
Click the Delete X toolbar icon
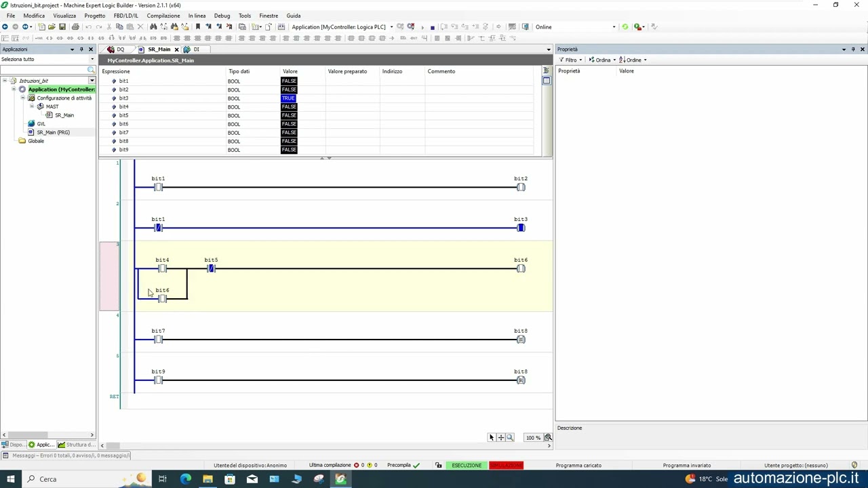tap(140, 27)
